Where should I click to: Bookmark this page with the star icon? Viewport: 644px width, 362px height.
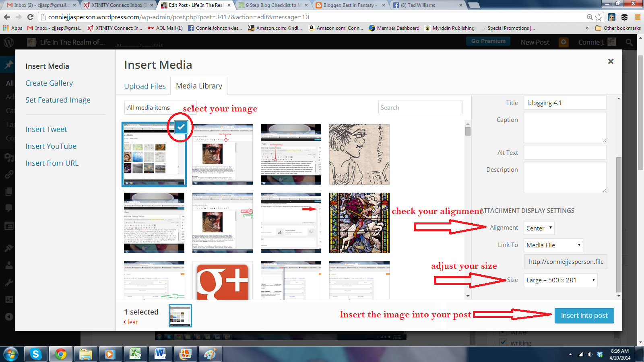tap(599, 17)
